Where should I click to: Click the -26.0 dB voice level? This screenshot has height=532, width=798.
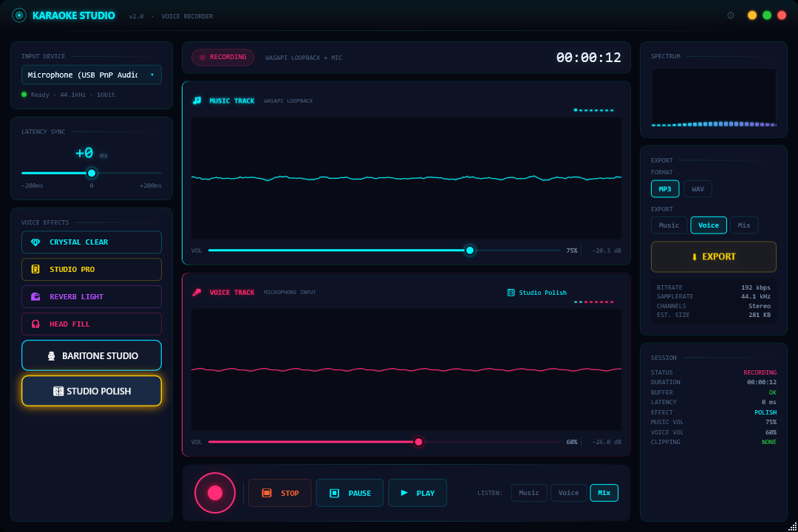click(x=607, y=442)
